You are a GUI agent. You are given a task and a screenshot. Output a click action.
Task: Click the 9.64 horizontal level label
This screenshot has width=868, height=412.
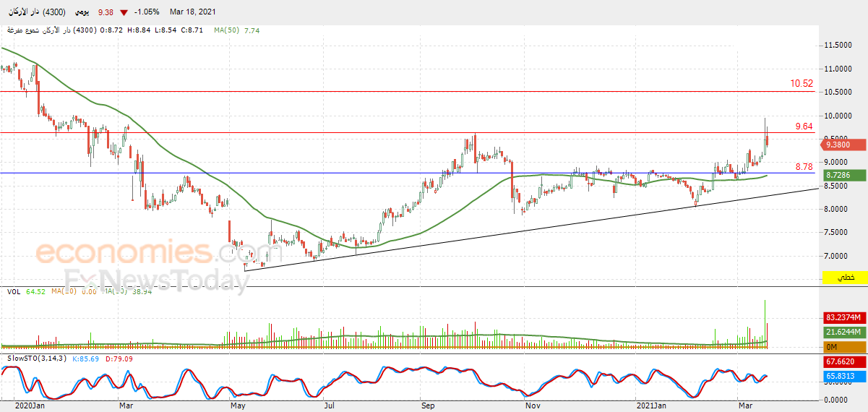[x=804, y=126]
